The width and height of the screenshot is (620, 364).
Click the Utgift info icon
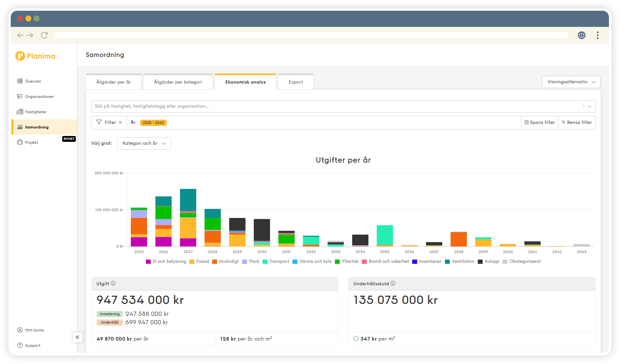point(113,283)
